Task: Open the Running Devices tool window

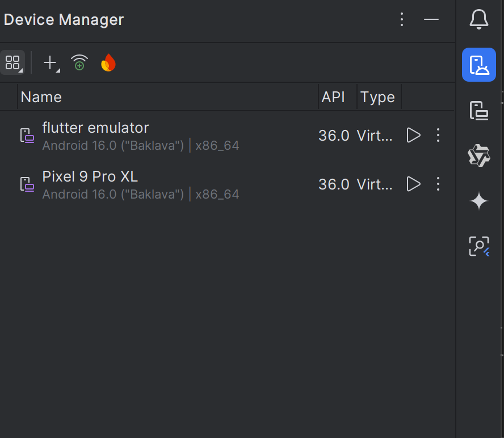Action: [x=478, y=111]
